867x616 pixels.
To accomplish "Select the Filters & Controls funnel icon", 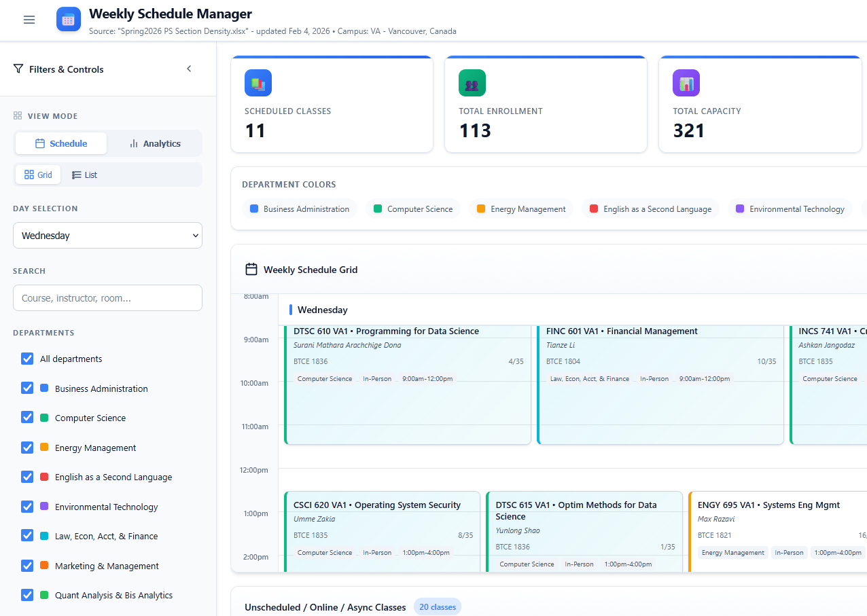I will pos(17,69).
